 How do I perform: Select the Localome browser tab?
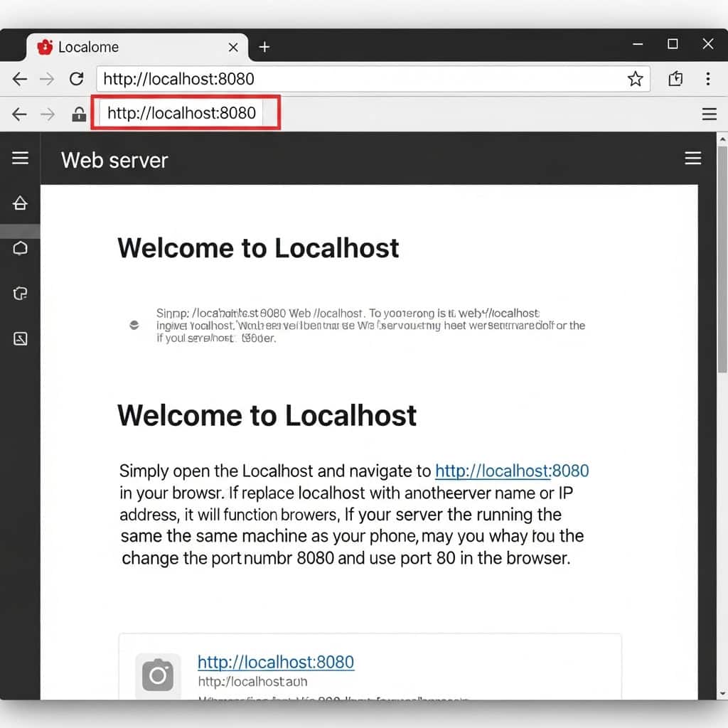pyautogui.click(x=128, y=47)
